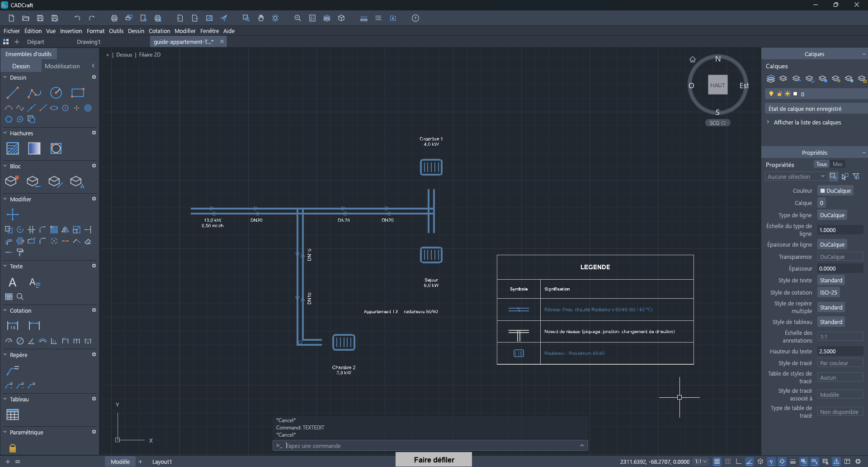The width and height of the screenshot is (868, 467).
Task: Choose the Hatch pattern tool
Action: (13, 148)
